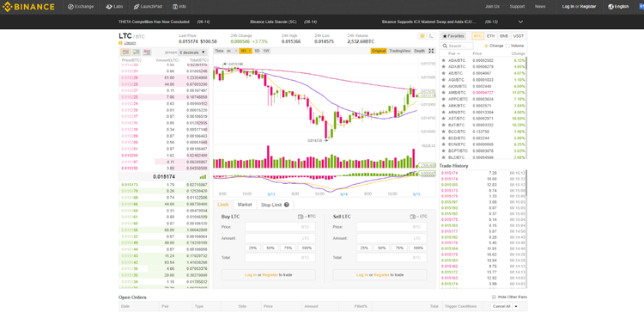Open the Labs menu

tap(114, 7)
